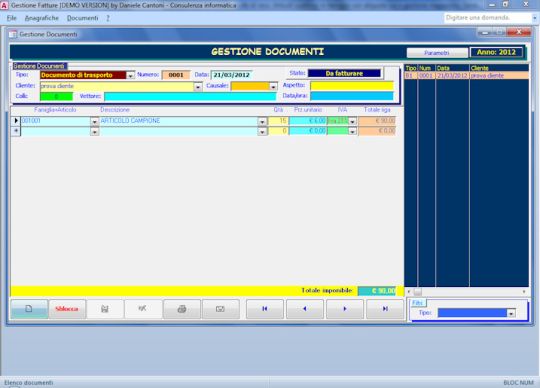
Task: Click the Totale imponibile value € 90,00
Action: 377,291
